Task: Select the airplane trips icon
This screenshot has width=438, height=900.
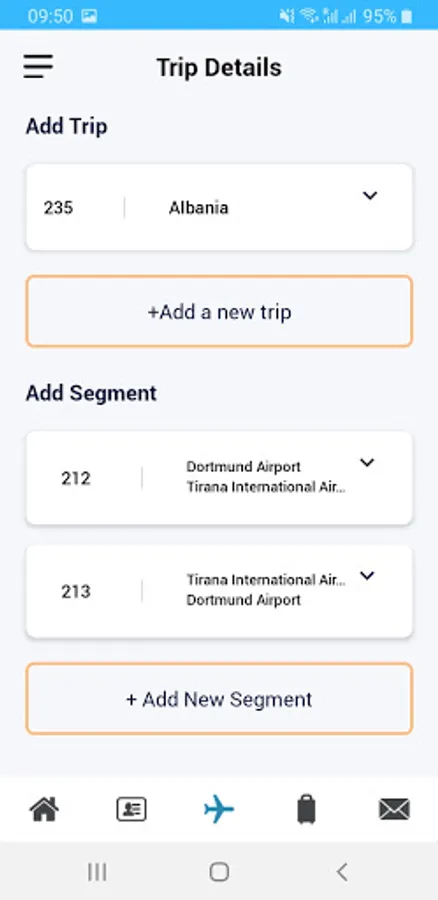Action: pos(219,809)
